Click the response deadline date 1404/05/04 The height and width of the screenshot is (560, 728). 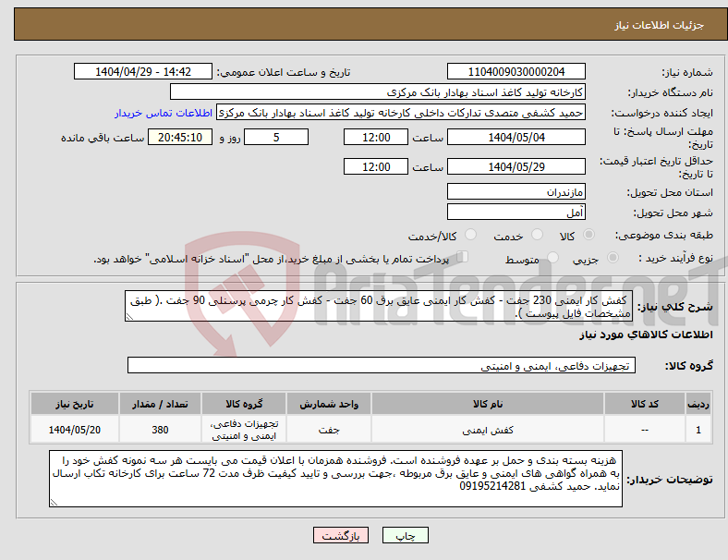point(516,138)
